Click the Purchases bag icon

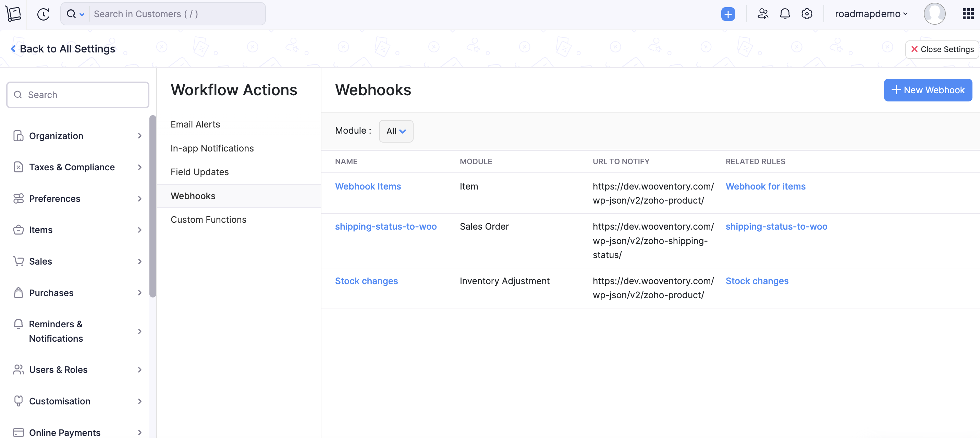click(x=18, y=293)
